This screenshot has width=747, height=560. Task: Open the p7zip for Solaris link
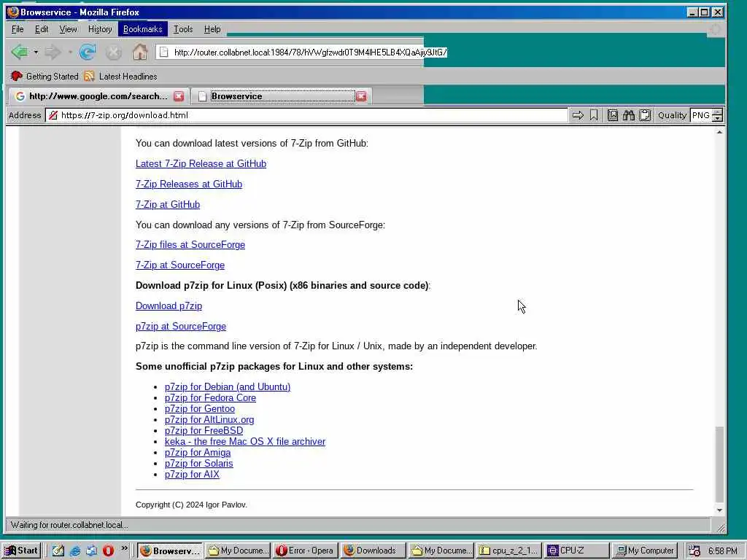[x=198, y=463]
